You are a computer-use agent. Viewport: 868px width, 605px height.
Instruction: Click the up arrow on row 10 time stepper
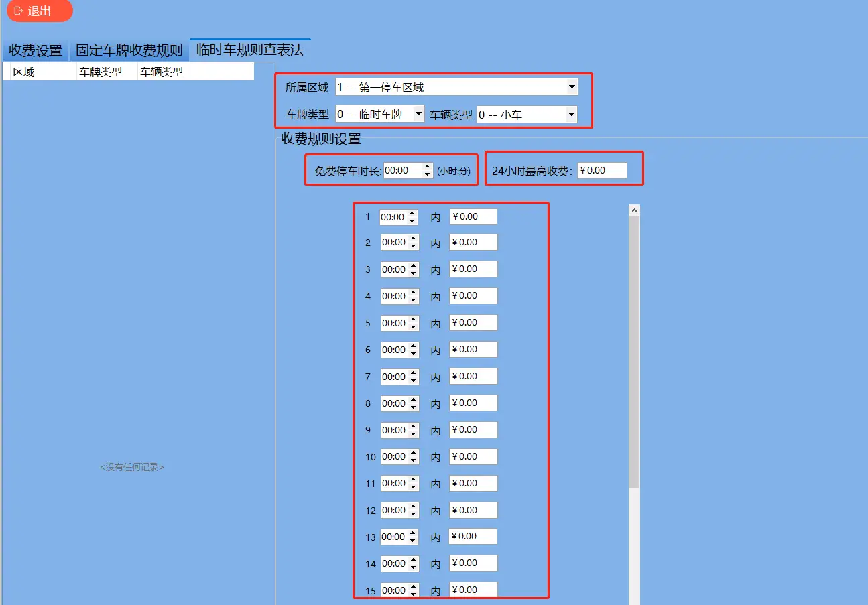point(414,454)
